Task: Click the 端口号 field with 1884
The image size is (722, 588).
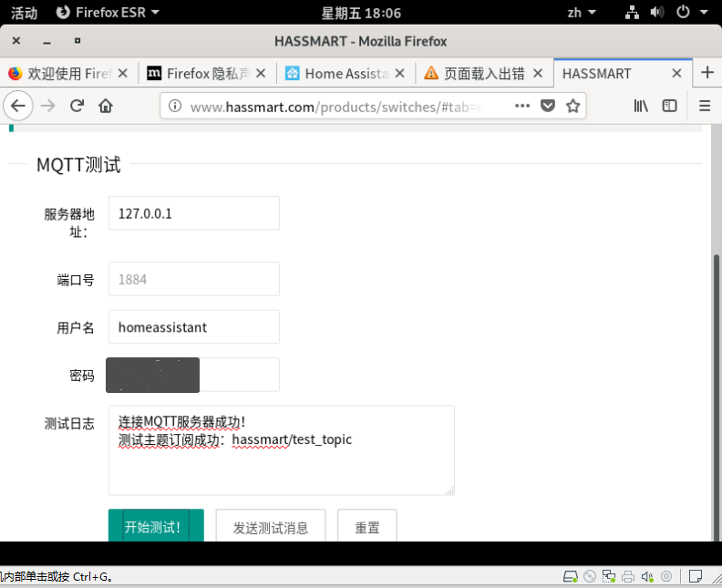Action: 194,279
